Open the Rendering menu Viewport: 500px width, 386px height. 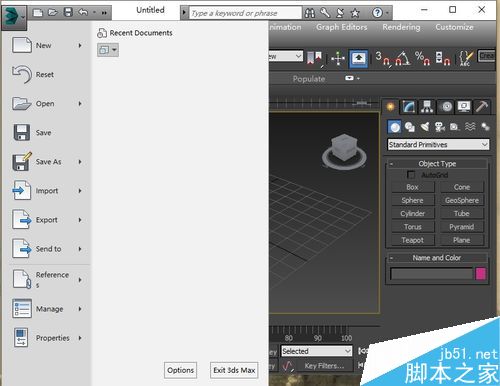(401, 27)
